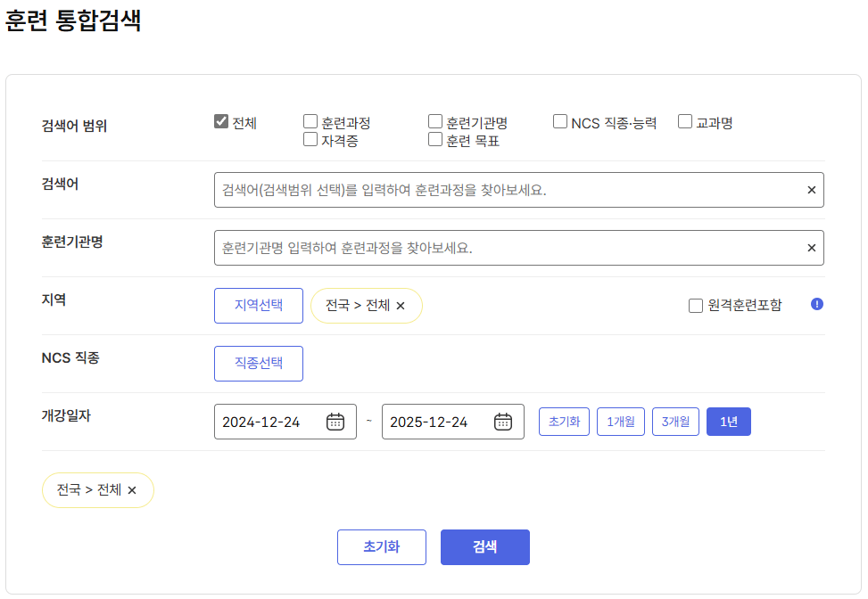Check the 자격증 checkbox
868x599 pixels.
310,139
